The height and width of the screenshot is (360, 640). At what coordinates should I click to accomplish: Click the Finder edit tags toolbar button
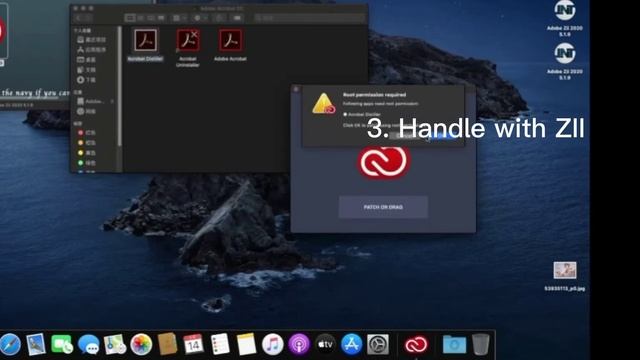point(237,18)
